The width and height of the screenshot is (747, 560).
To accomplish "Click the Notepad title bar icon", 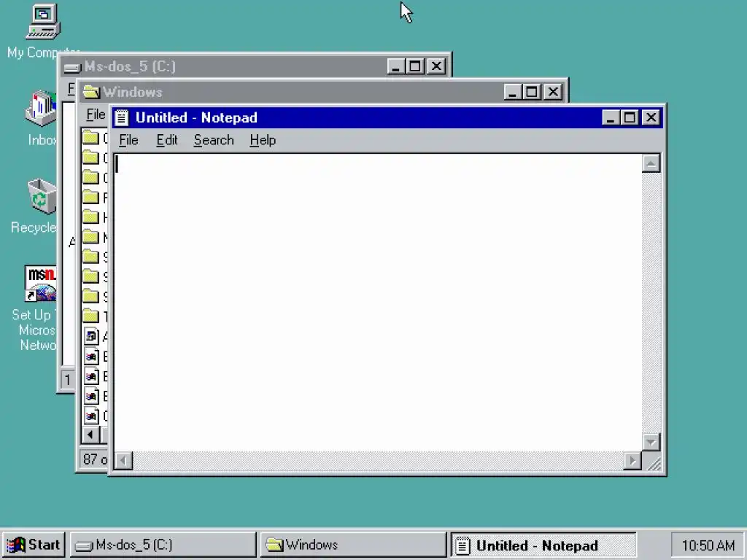I will tap(122, 117).
